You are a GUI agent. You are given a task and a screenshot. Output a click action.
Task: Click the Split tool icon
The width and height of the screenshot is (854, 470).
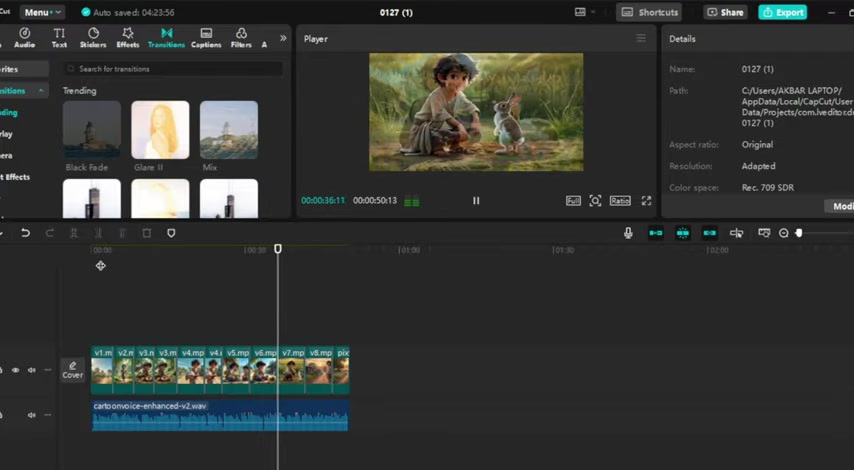point(74,233)
